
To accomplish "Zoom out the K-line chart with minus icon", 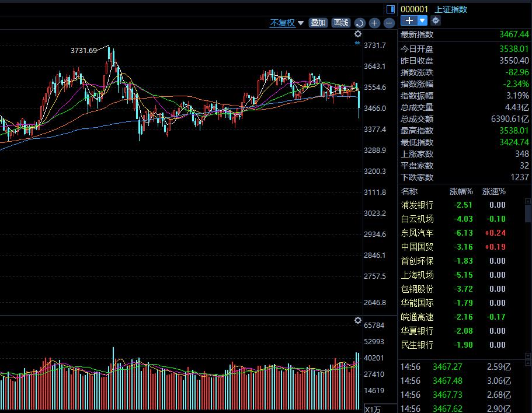I will (x=389, y=23).
